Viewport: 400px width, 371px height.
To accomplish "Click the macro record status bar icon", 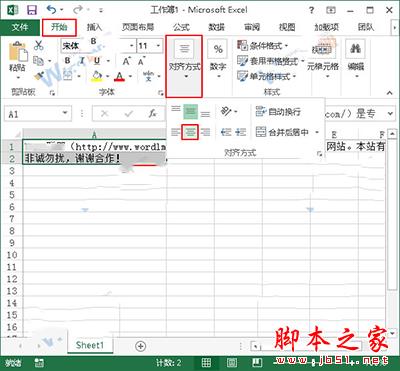I will [39, 363].
